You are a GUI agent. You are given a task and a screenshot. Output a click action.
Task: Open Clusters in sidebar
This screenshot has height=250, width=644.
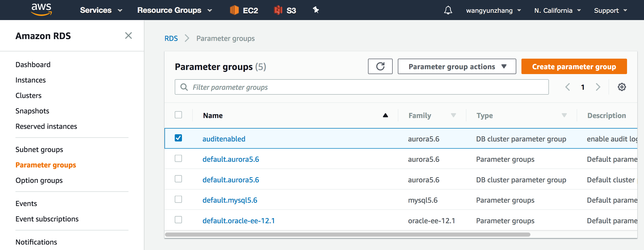29,95
